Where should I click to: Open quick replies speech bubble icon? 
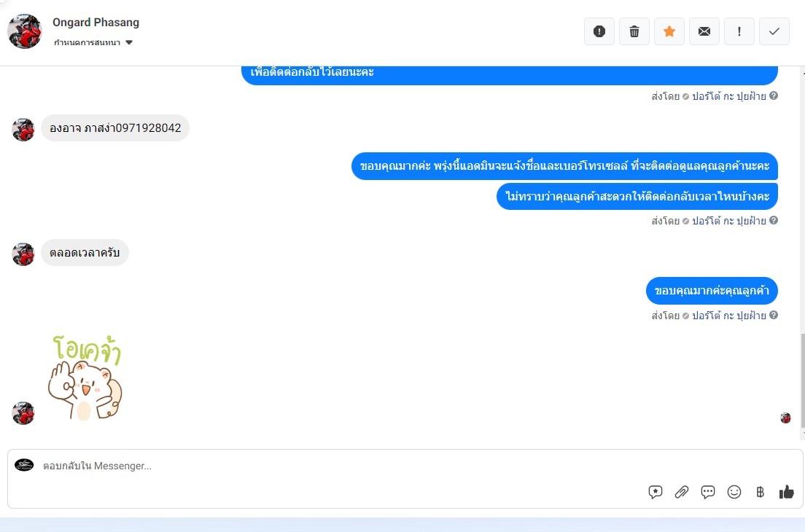[707, 492]
